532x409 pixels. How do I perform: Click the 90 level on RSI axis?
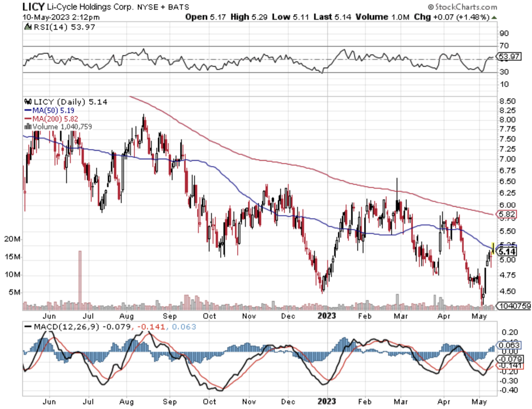coord(504,33)
